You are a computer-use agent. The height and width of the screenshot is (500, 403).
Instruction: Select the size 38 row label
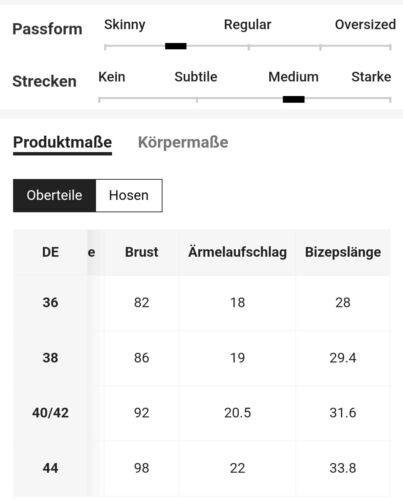pos(50,358)
